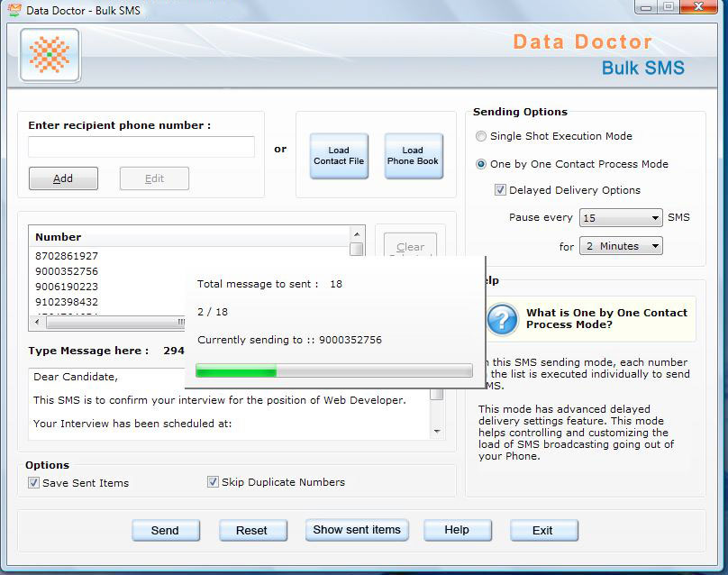Open the Pause every SMS count dropdown

(x=621, y=217)
